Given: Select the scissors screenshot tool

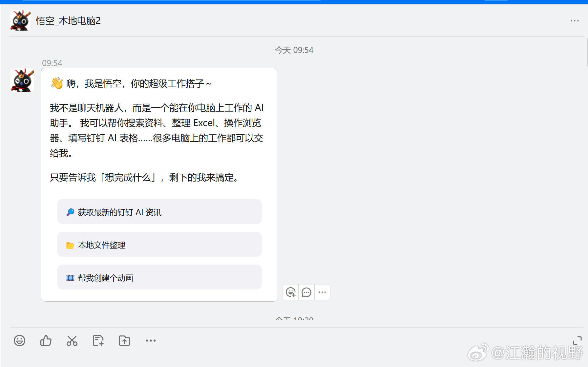Looking at the screenshot, I should coord(72,341).
